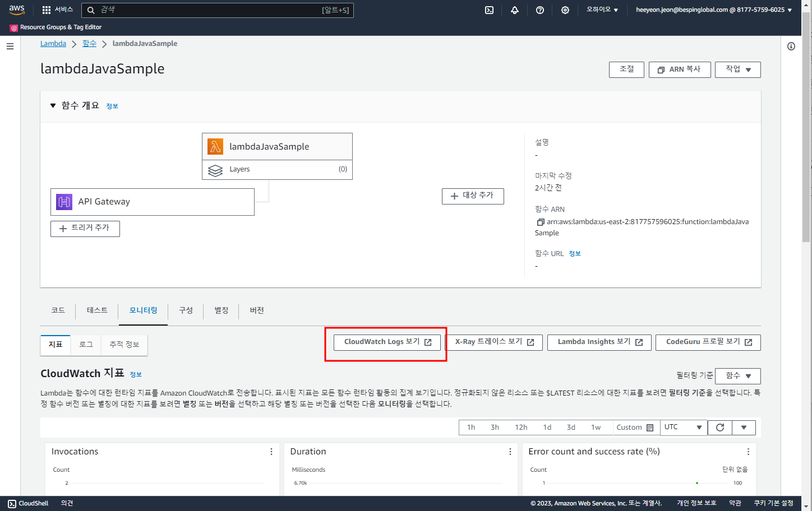Click the page vertical scrollbar

pyautogui.click(x=806, y=128)
